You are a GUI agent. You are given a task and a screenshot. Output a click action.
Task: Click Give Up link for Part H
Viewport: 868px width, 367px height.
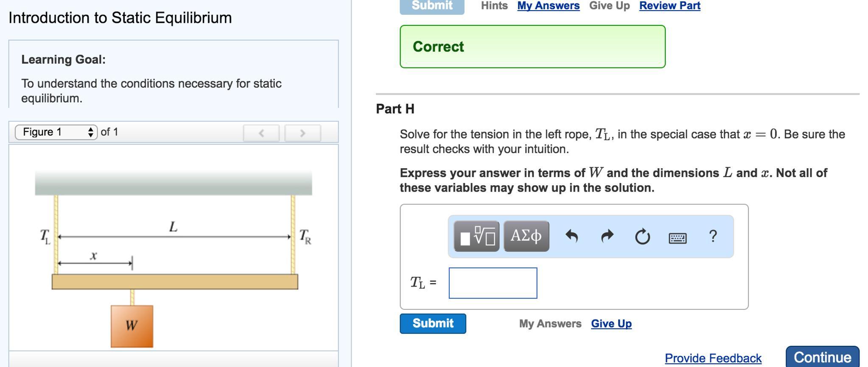click(611, 324)
